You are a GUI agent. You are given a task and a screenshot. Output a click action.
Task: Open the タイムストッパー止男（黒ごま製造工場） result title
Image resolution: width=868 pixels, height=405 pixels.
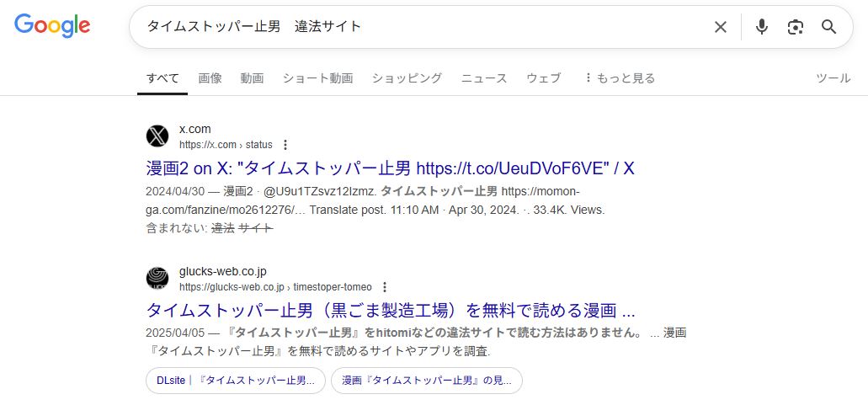(x=391, y=311)
